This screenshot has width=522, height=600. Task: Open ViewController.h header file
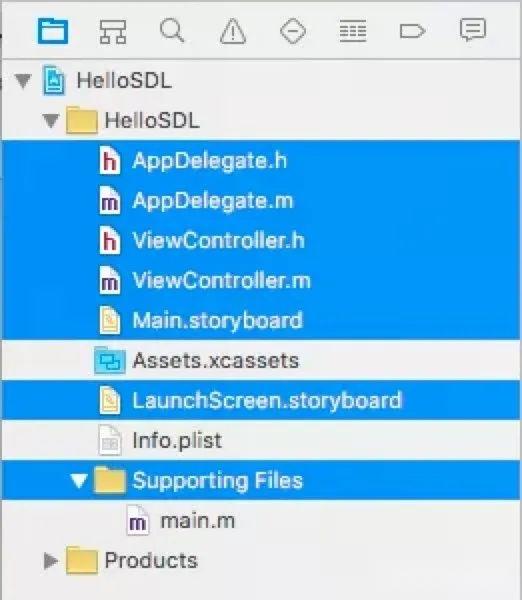click(261, 241)
